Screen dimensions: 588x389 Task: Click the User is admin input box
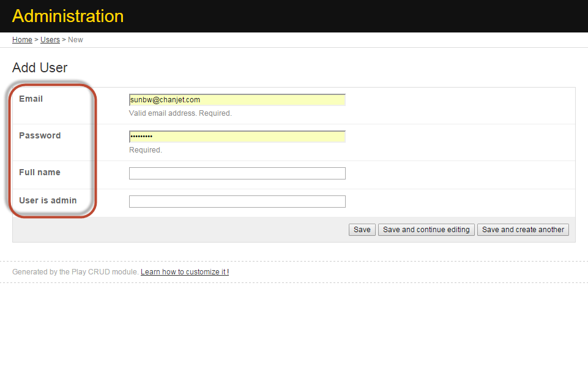(x=237, y=202)
